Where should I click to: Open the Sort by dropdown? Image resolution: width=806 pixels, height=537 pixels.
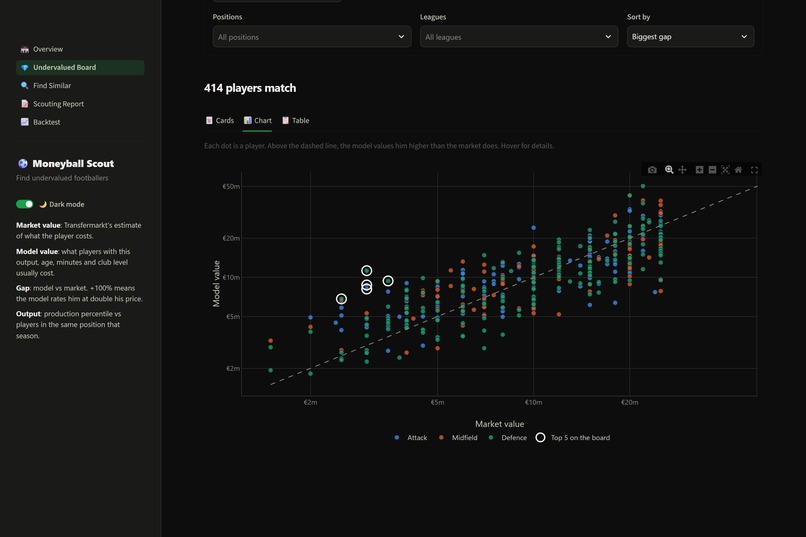coord(690,37)
